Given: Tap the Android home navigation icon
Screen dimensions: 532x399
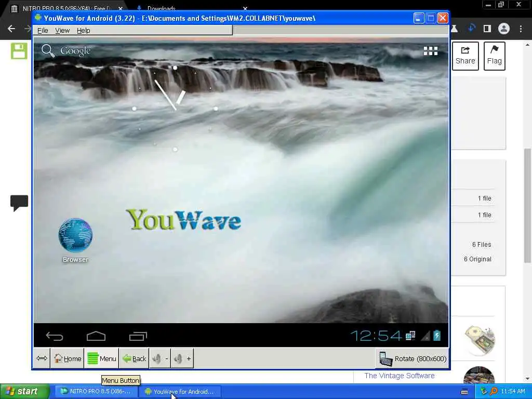Looking at the screenshot, I should click(96, 336).
